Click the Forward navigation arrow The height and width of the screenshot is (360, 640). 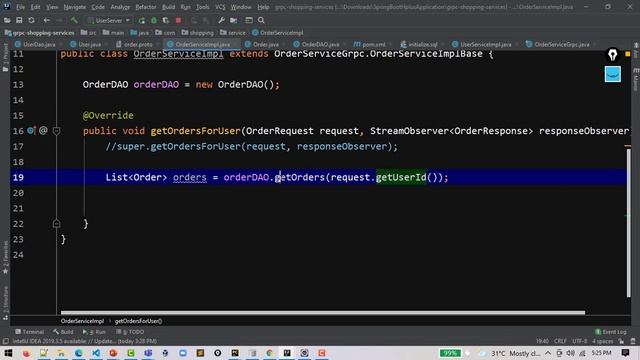pos(60,20)
